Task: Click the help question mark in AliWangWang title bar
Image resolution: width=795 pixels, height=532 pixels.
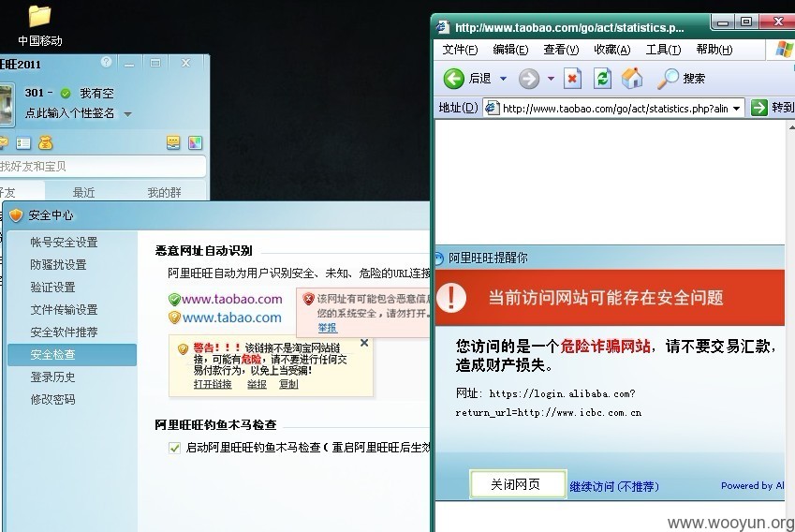Action: tap(106, 62)
